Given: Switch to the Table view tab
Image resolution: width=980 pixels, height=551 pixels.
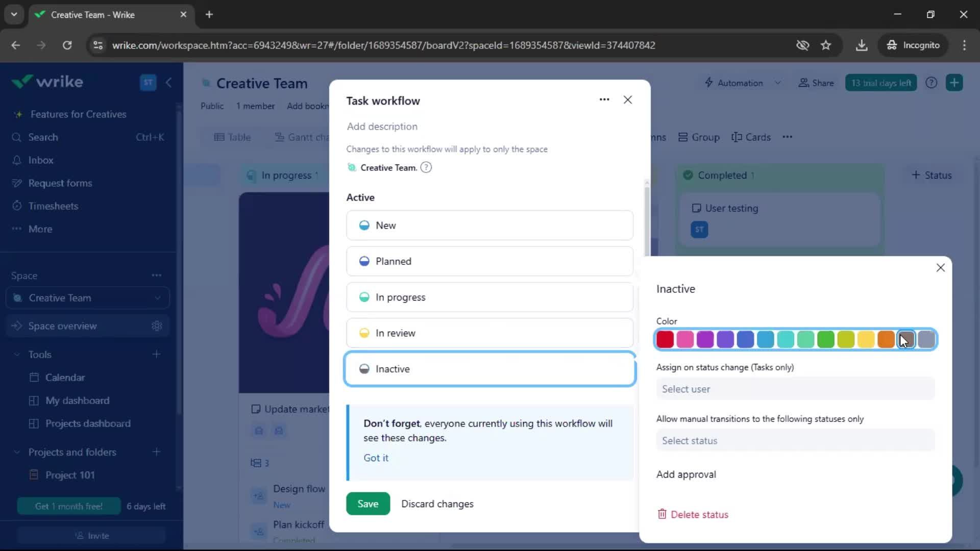Looking at the screenshot, I should point(233,137).
